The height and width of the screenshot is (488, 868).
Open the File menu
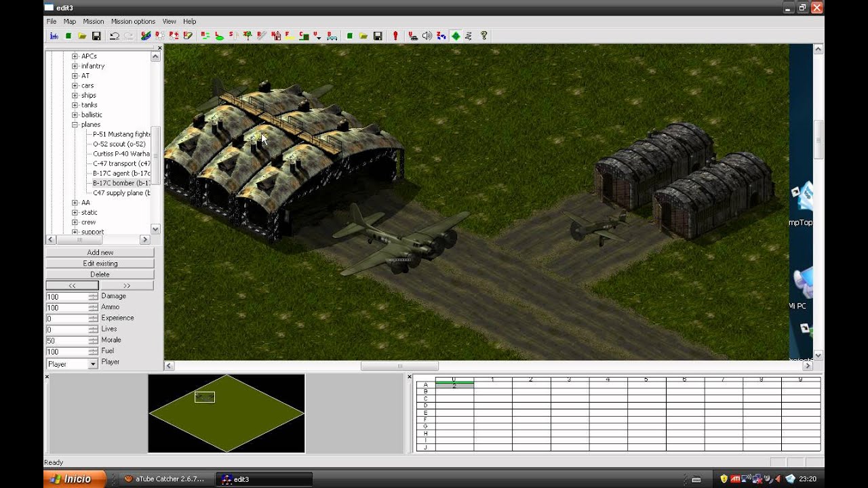point(52,21)
